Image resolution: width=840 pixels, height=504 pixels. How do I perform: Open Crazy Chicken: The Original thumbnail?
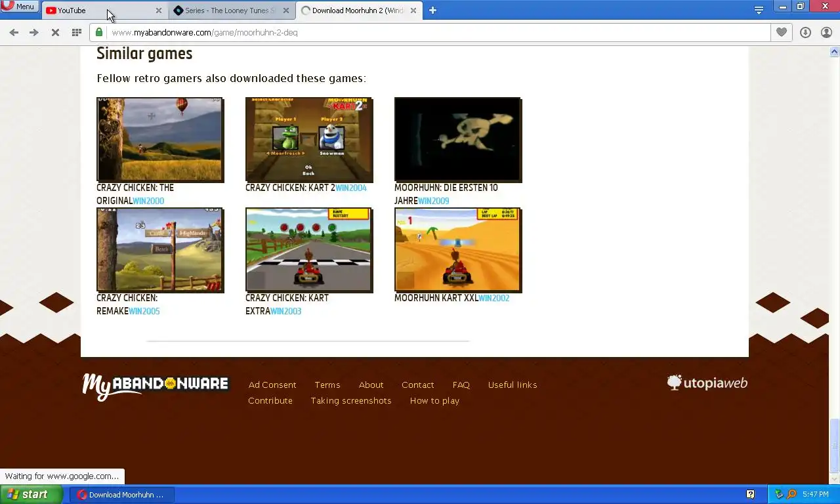[160, 140]
